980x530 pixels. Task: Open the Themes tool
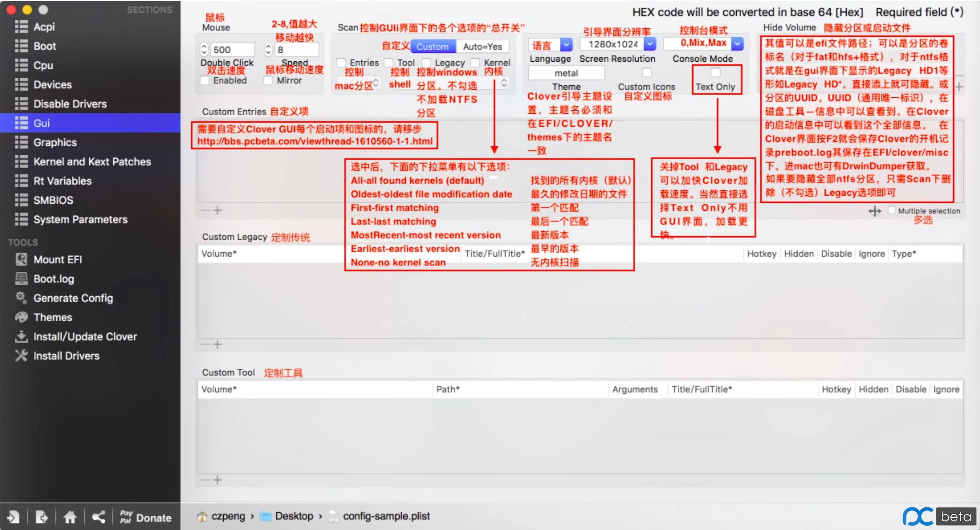coord(43,317)
